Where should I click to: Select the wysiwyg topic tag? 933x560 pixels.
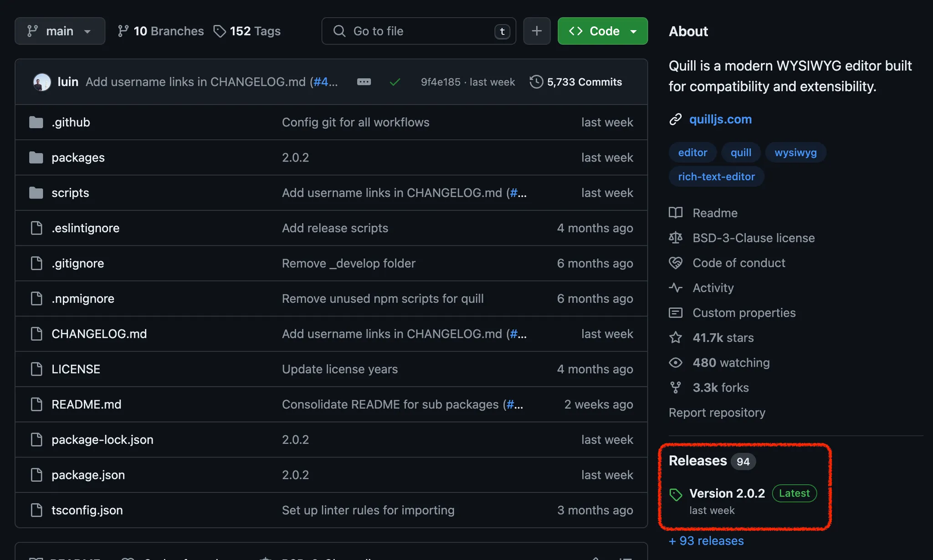point(795,153)
